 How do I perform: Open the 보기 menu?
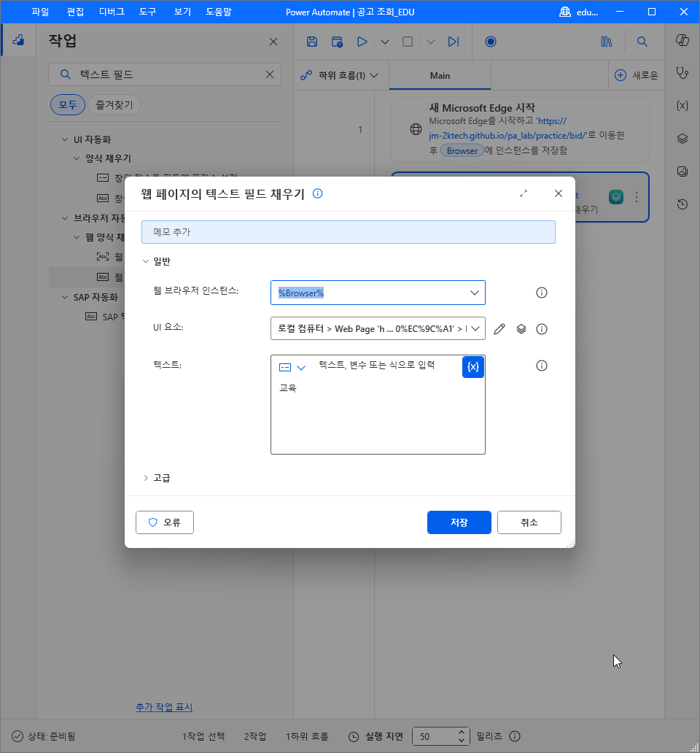pyautogui.click(x=182, y=12)
